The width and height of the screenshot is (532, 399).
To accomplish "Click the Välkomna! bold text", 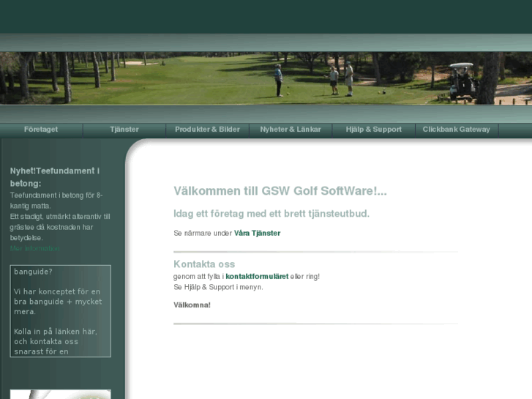I will pos(192,305).
